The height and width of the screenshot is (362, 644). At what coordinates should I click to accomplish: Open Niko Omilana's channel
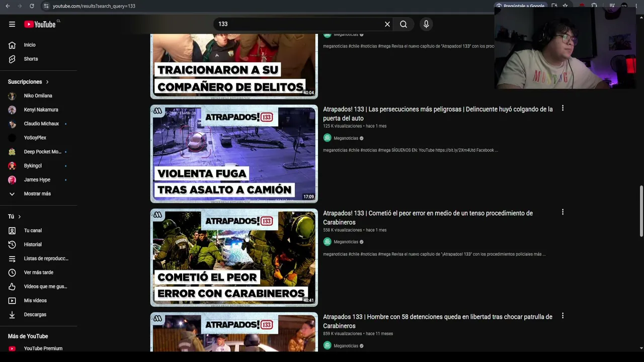tap(38, 96)
